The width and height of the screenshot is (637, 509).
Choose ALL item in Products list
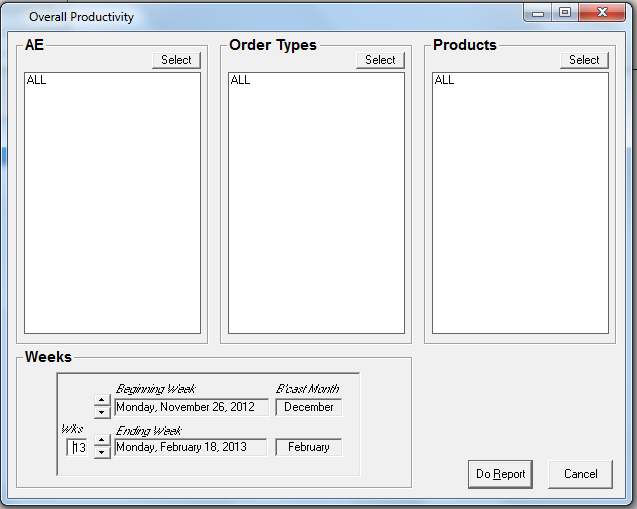click(x=445, y=80)
